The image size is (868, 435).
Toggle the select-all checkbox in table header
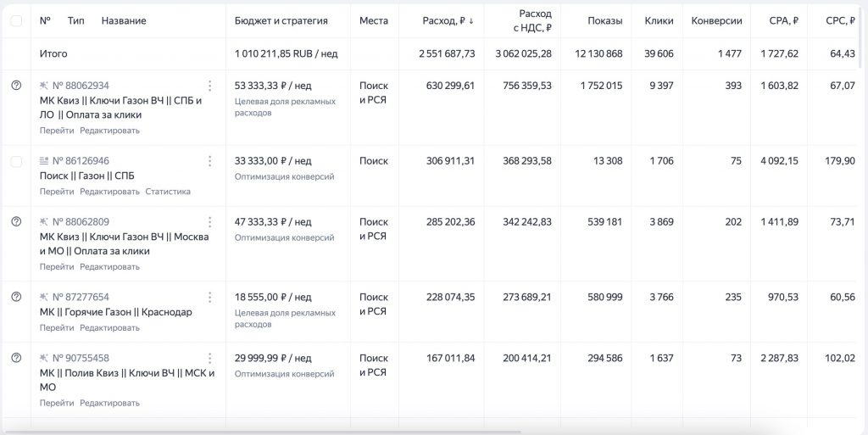(16, 20)
